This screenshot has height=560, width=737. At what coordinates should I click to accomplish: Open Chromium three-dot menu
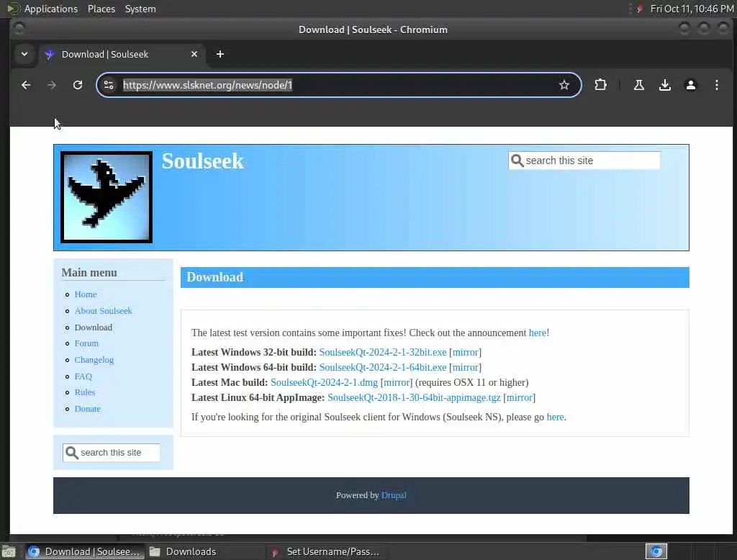click(x=716, y=85)
